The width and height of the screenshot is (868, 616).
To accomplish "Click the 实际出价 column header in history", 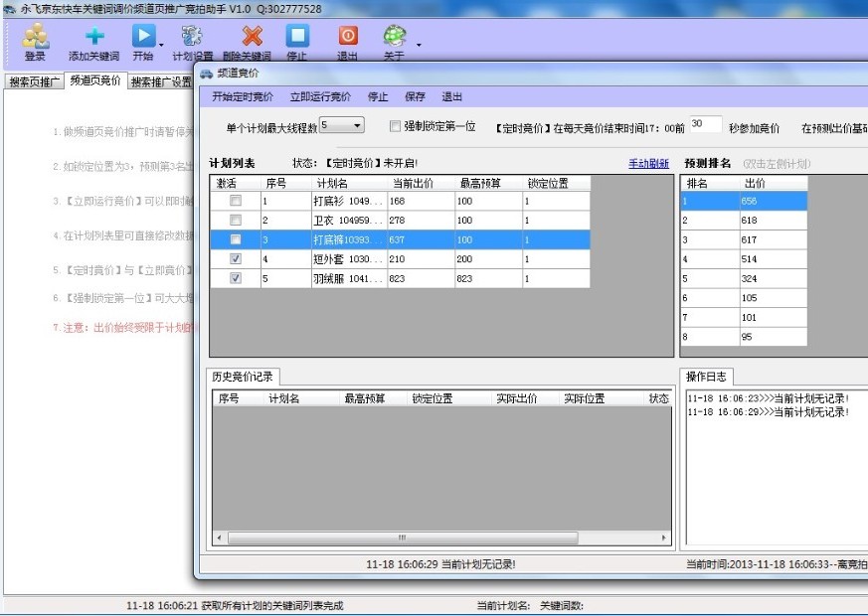I will tap(525, 398).
